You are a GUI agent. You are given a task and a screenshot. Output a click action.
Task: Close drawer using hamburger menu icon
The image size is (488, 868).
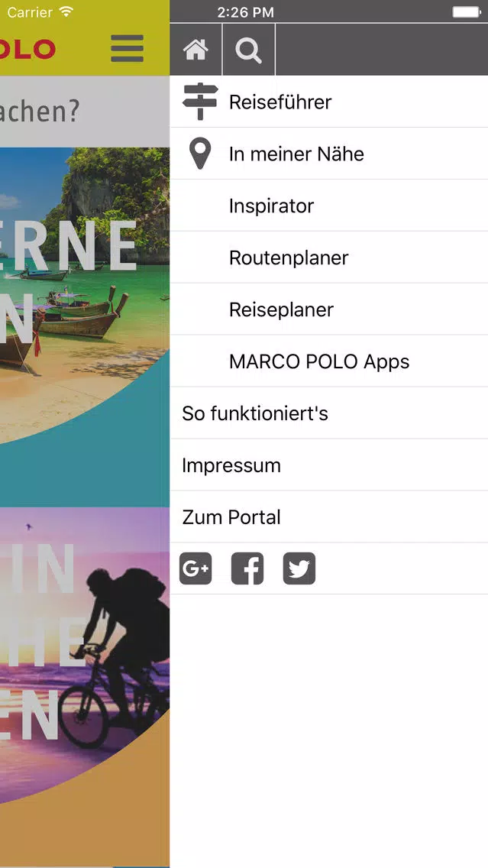coord(128,49)
